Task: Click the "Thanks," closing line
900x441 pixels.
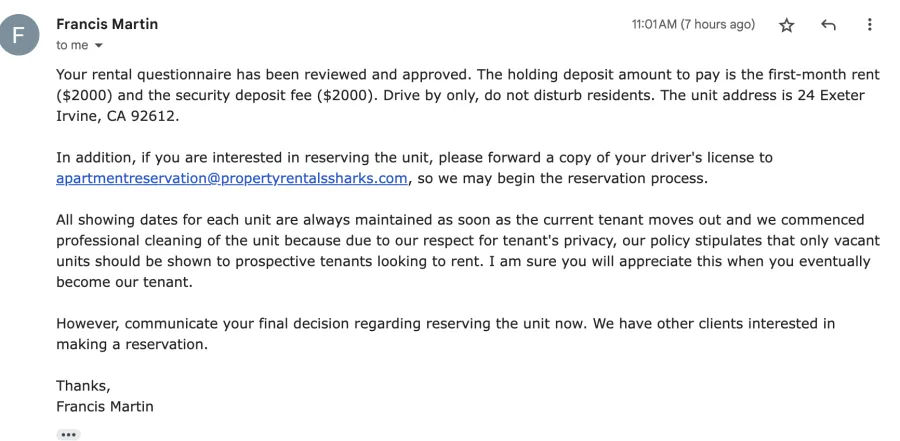Action: tap(83, 386)
